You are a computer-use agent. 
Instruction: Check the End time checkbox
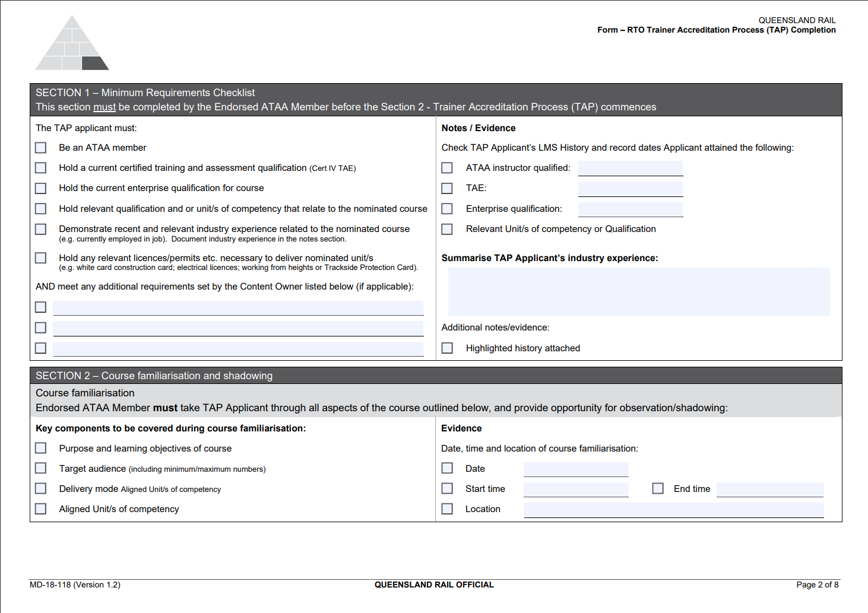pyautogui.click(x=658, y=488)
